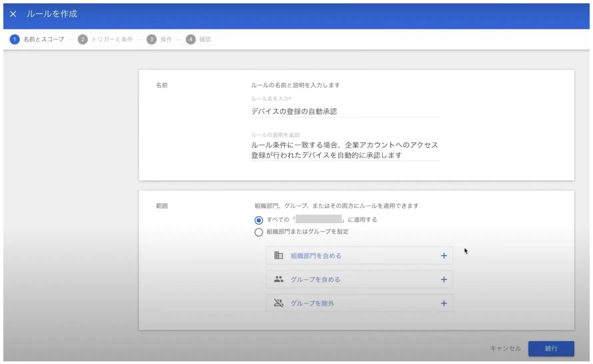
Task: Click the 範囲 section label
Action: pos(162,206)
